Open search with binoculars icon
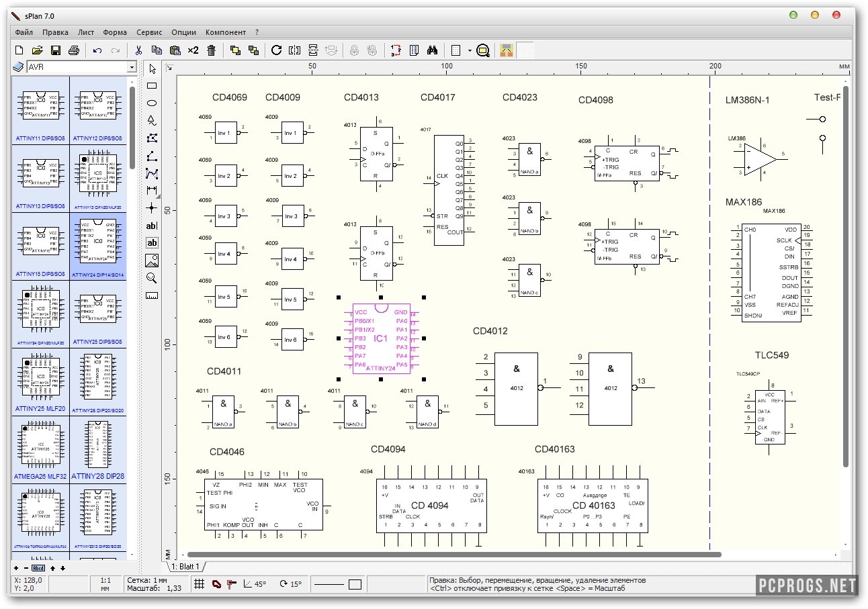 433,50
